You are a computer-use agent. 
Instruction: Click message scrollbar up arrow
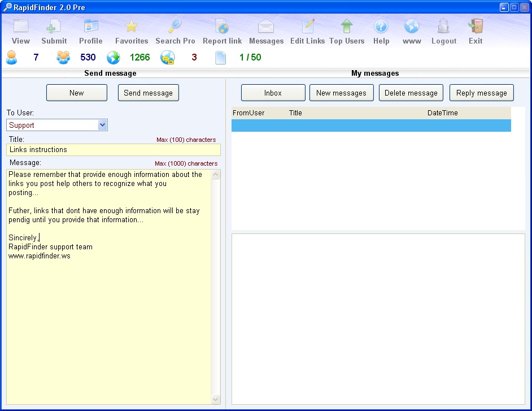coord(215,175)
